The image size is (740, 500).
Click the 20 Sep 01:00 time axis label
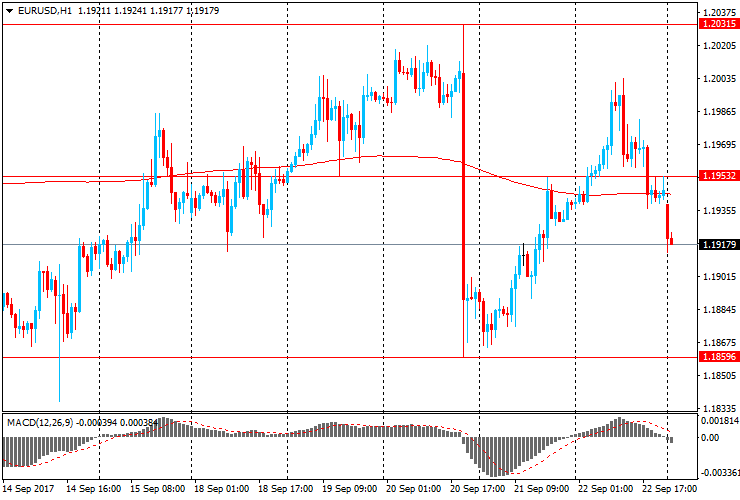click(413, 489)
